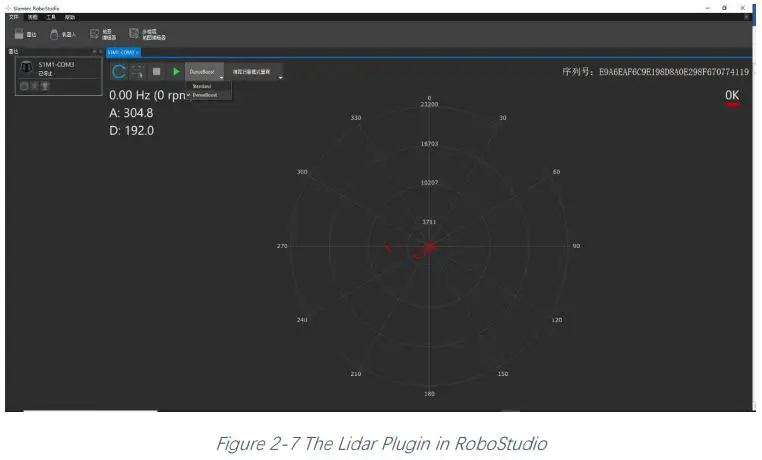Screen dimensions: 762x460
Task: Click the OK status indicator
Action: [732, 95]
